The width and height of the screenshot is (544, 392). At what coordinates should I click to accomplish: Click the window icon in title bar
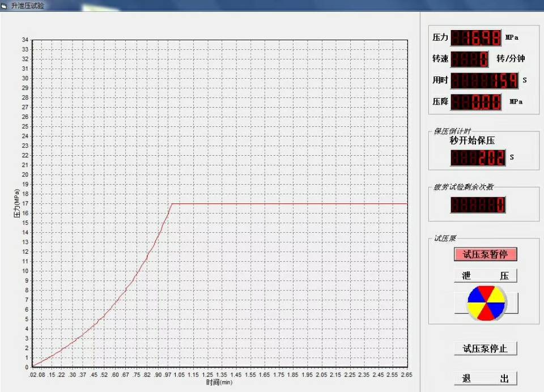pos(4,6)
